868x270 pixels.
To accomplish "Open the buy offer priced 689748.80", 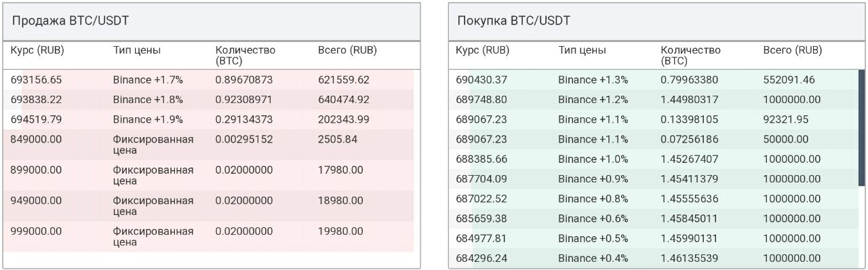I will pyautogui.click(x=653, y=100).
